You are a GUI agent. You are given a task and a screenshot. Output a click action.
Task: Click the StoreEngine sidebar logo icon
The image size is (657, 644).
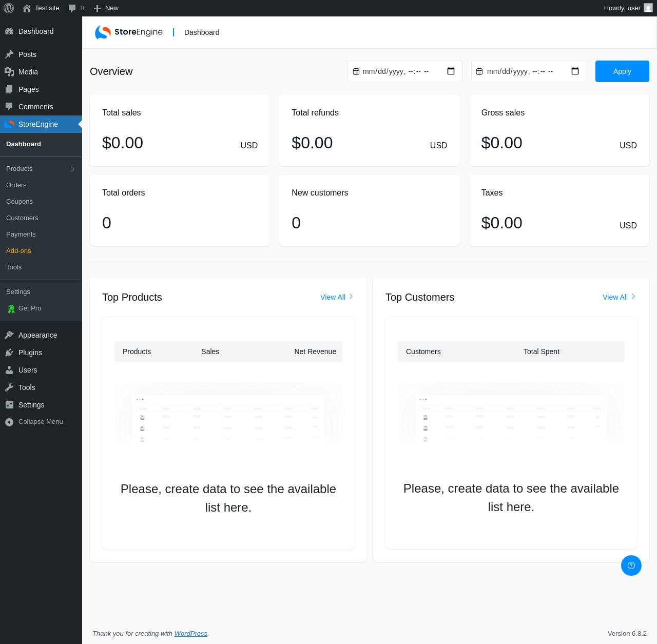[9, 124]
